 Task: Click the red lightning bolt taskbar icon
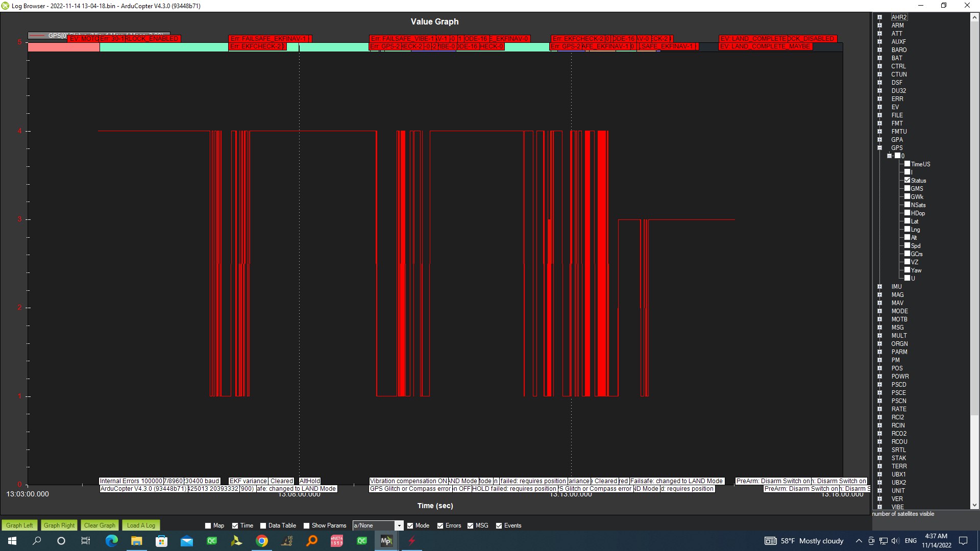412,541
